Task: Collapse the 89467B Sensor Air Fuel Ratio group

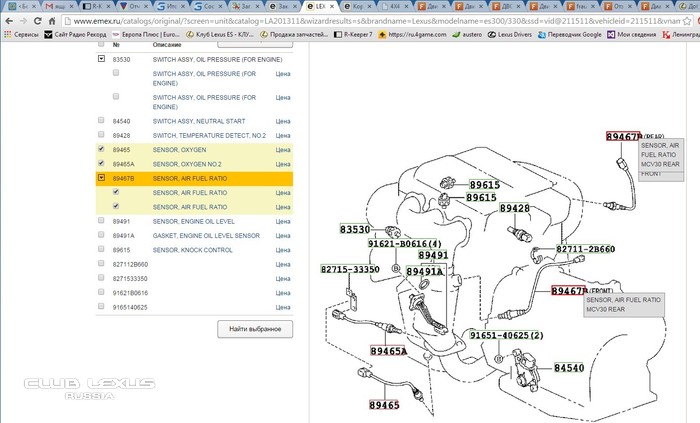Action: click(x=101, y=178)
